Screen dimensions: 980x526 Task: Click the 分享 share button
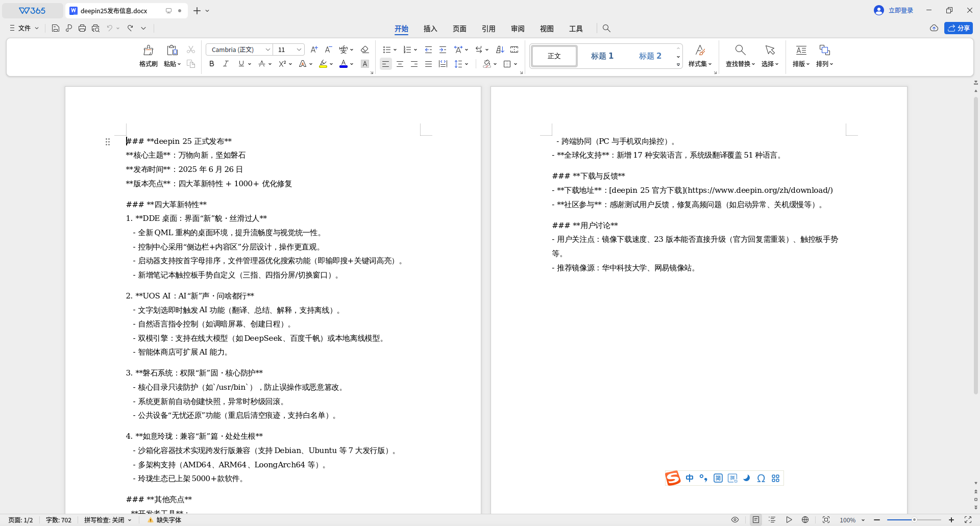click(958, 28)
